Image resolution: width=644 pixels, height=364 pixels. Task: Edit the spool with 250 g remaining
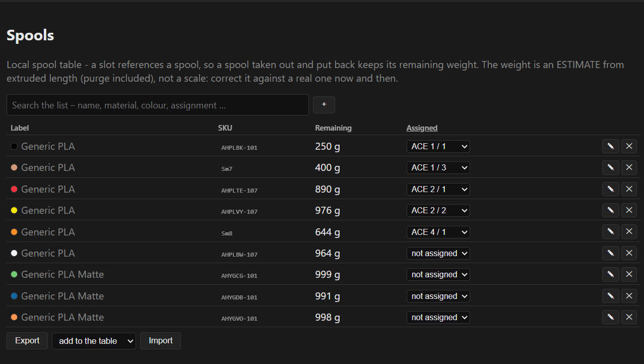tap(611, 146)
